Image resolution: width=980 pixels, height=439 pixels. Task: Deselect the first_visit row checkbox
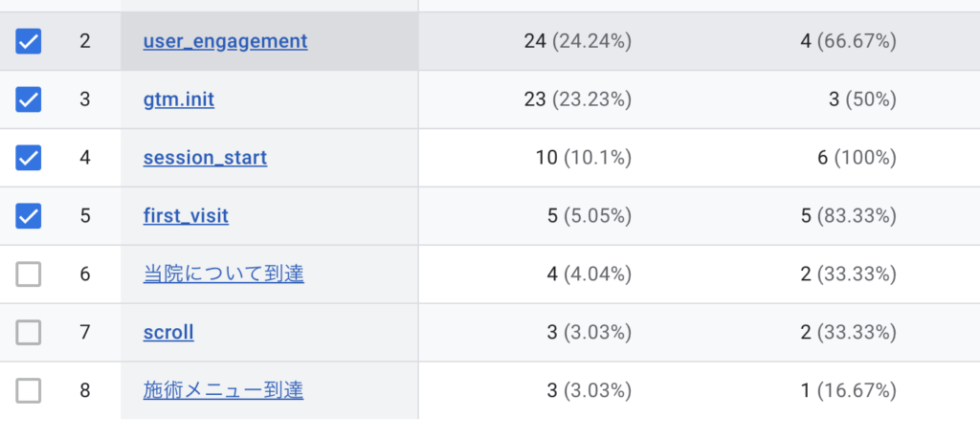point(29,216)
